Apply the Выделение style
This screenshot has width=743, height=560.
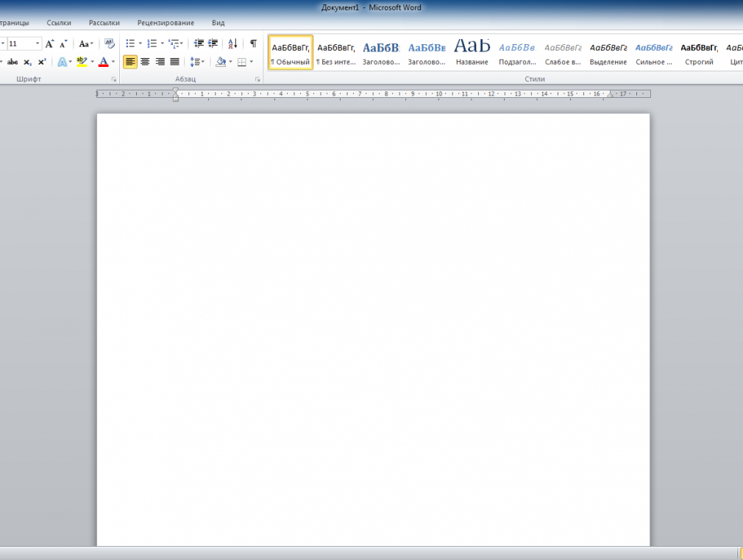tap(608, 53)
